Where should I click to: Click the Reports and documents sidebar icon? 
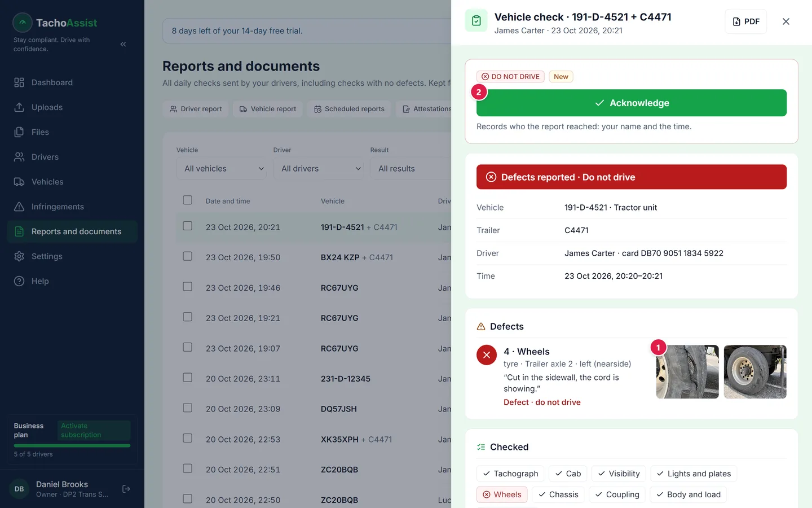point(19,231)
